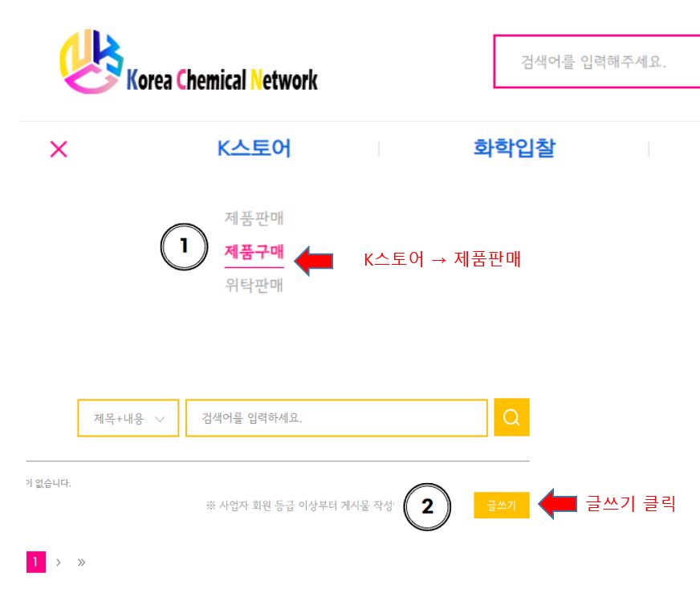This screenshot has height=597, width=700.
Task: Click the numbered circle 1 marker
Action: pyautogui.click(x=184, y=247)
